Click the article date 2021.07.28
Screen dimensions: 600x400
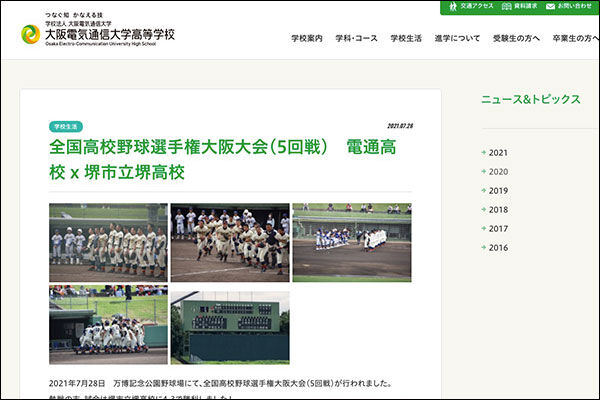[x=400, y=126]
